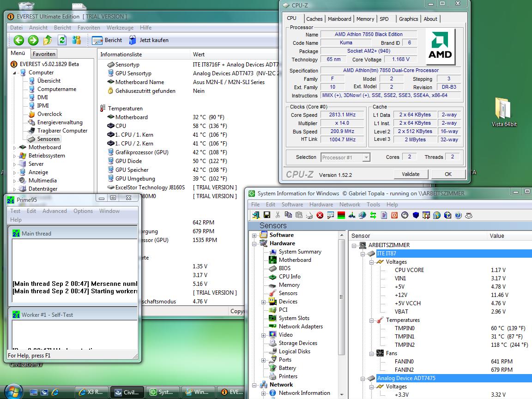Select Storage Devices in SIW tree

point(298,344)
